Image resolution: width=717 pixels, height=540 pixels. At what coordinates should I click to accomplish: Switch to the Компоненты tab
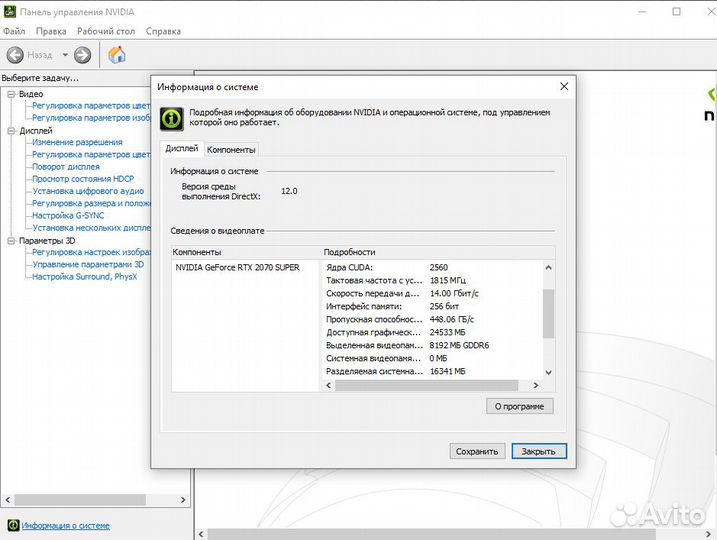tap(231, 150)
